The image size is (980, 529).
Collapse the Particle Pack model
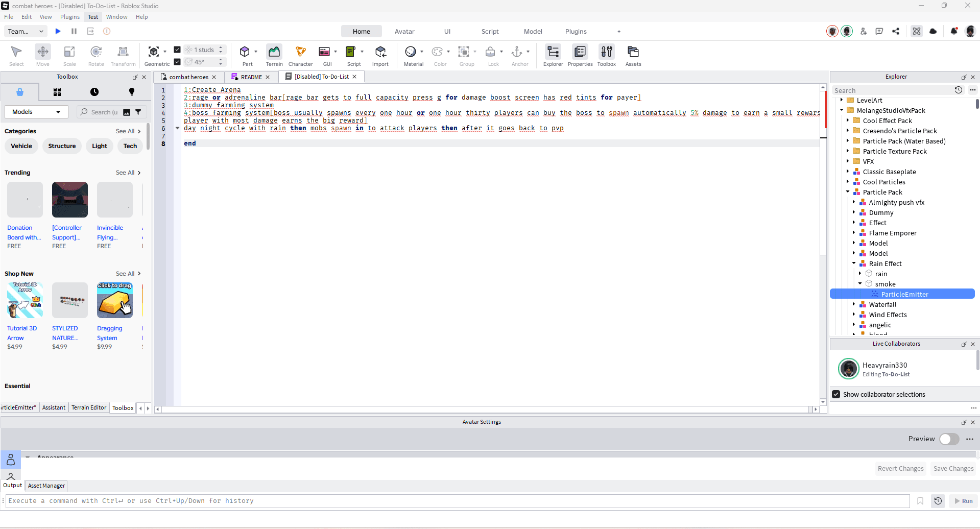coord(848,192)
